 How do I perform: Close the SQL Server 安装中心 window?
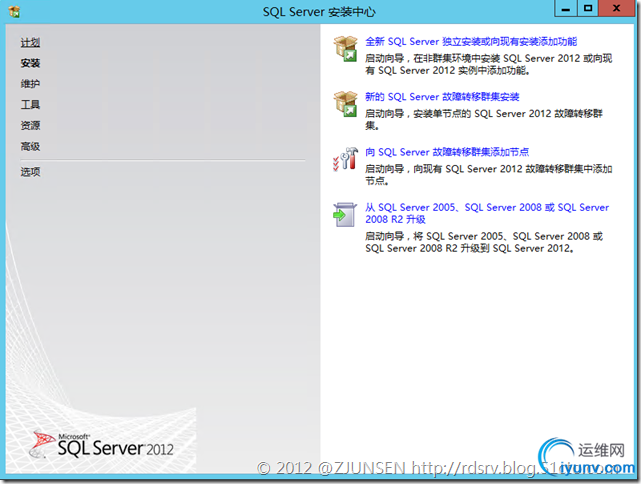pyautogui.click(x=616, y=9)
